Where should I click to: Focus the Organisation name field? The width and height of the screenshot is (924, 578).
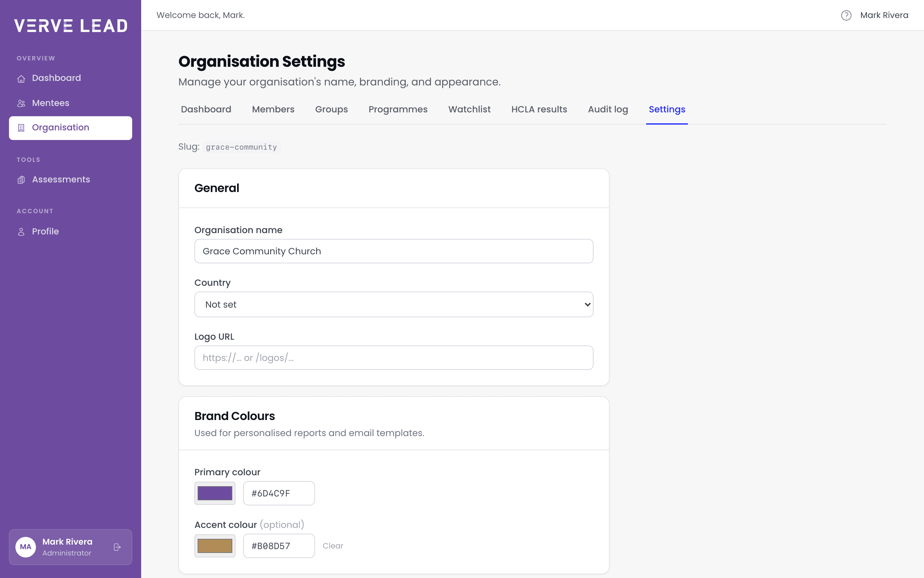pyautogui.click(x=394, y=251)
